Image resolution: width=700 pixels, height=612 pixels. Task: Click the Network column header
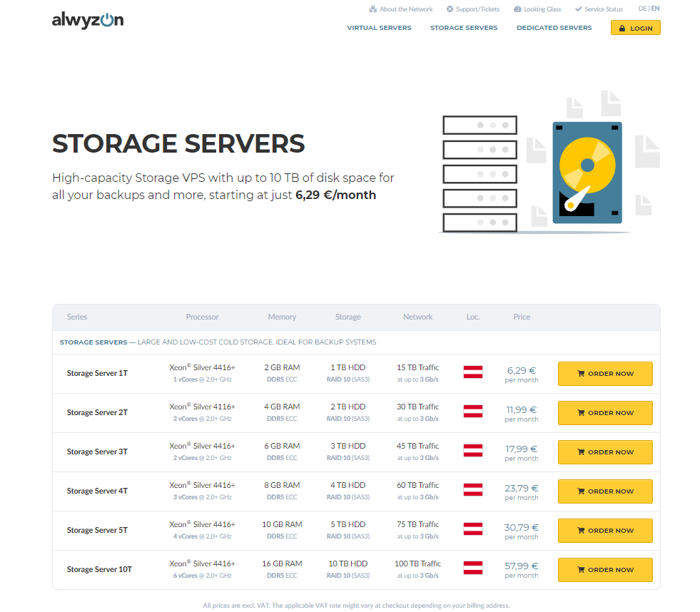coord(418,317)
